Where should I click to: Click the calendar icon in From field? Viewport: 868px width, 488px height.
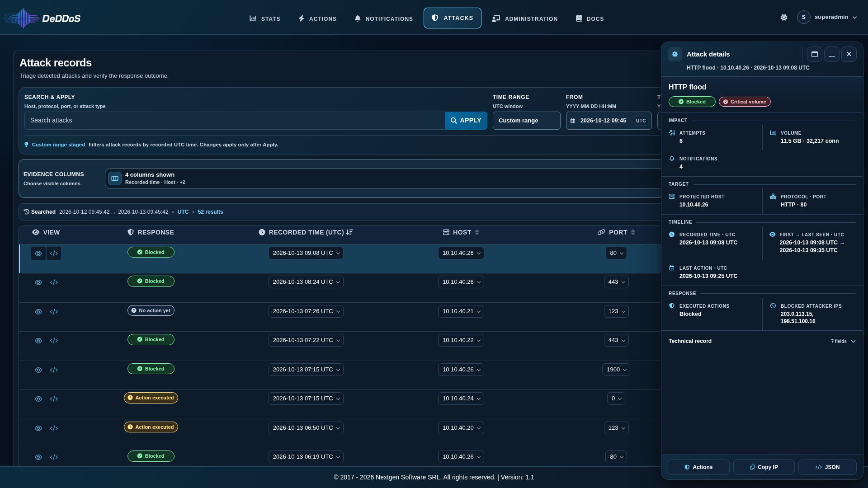coord(573,121)
